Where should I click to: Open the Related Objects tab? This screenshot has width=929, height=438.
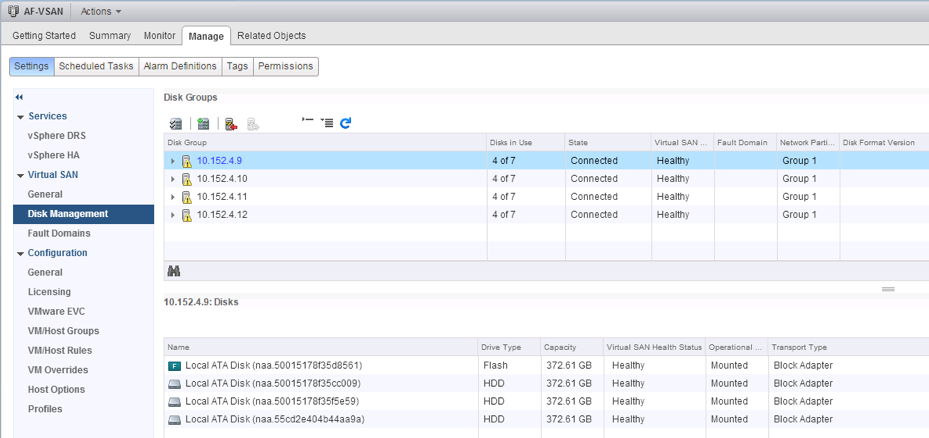[271, 36]
